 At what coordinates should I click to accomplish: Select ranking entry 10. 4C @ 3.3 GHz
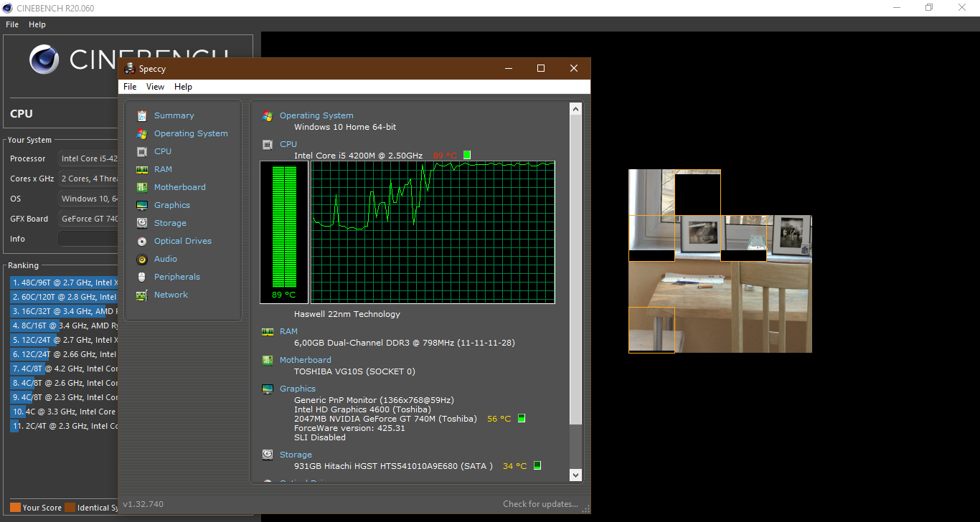[x=63, y=412]
